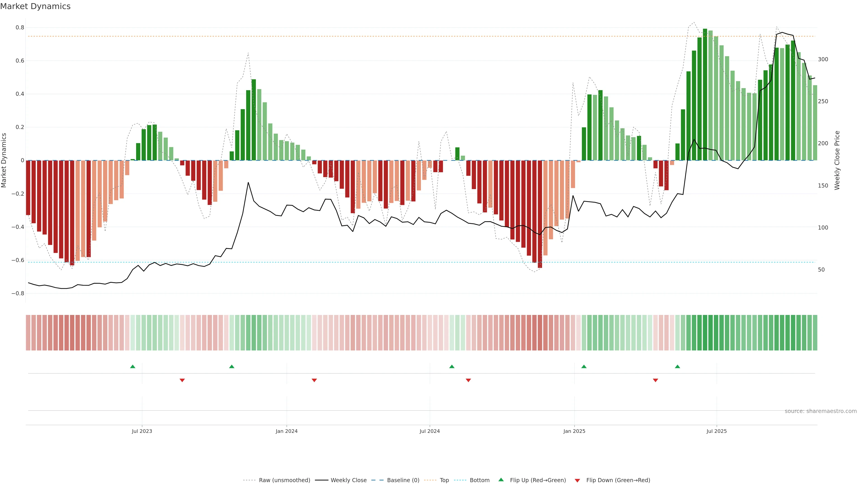Click the Weekly Close Price axis title
This screenshot has width=868, height=488.
point(837,160)
